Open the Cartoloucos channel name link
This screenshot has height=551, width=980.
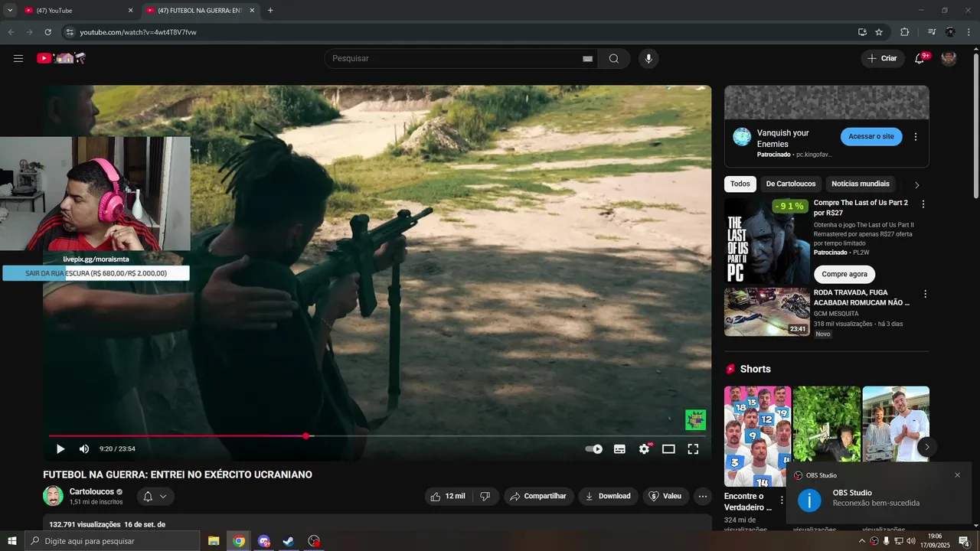point(92,491)
